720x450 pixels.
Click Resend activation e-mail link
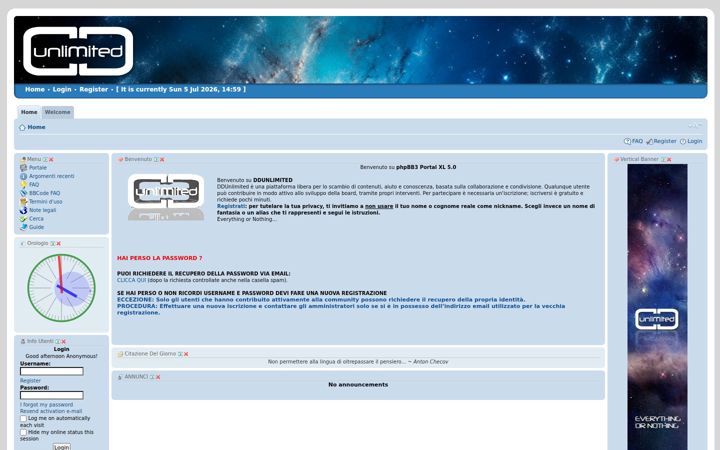coord(51,411)
